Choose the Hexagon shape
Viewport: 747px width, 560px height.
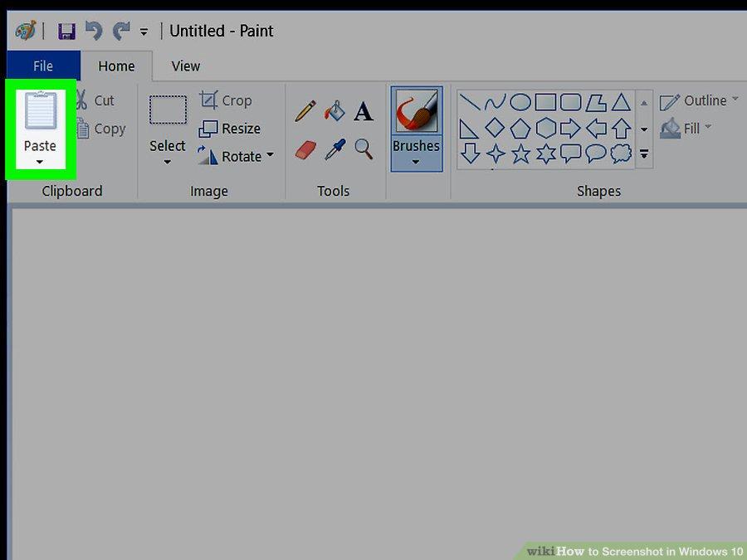pos(546,128)
